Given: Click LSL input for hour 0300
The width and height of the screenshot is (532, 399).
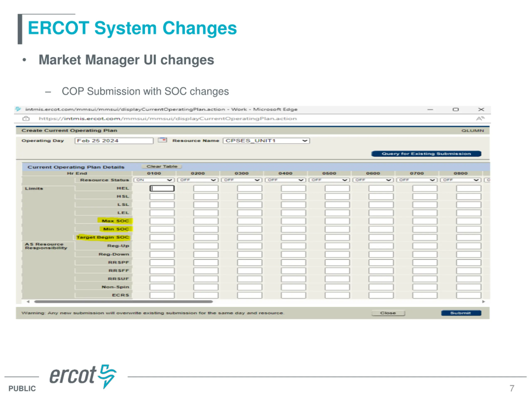Looking at the screenshot, I should pos(249,205).
